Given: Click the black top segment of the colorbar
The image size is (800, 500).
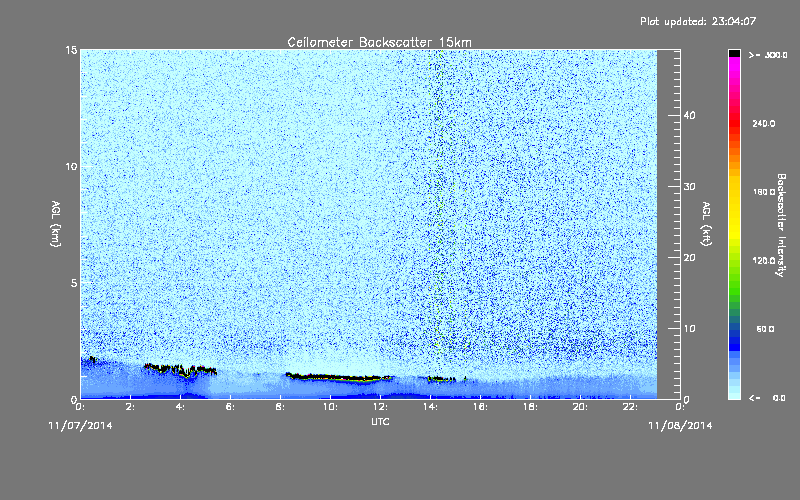Looking at the screenshot, I should click(x=734, y=53).
